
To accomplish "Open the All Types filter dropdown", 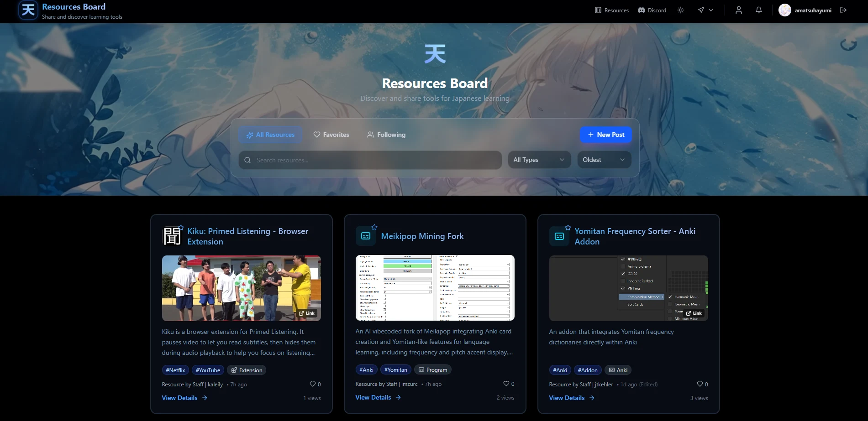I will tap(539, 160).
